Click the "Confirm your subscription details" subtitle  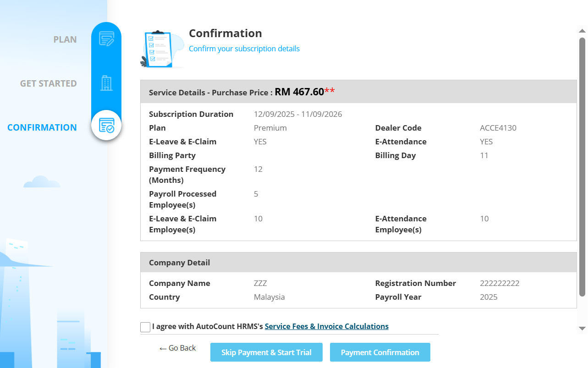click(x=244, y=49)
